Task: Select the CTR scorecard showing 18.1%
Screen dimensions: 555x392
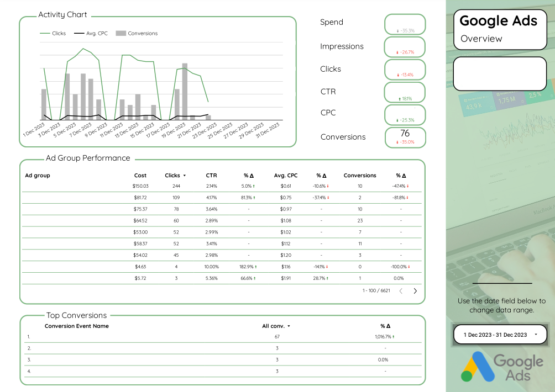Action: pos(405,92)
